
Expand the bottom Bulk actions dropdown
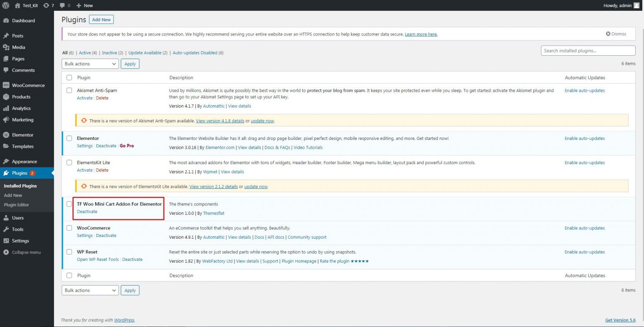coord(90,290)
